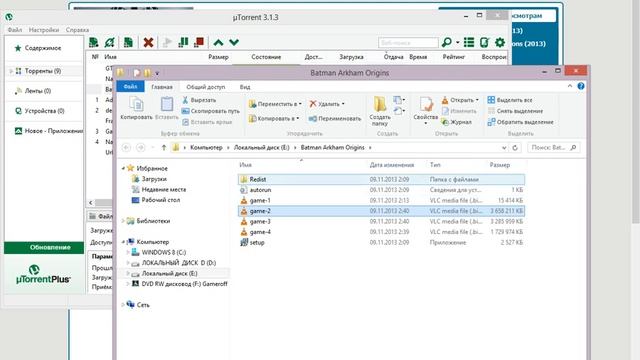Image resolution: width=640 pixels, height=360 pixels.
Task: Expand the Библиотеки tree node
Action: pos(123,221)
